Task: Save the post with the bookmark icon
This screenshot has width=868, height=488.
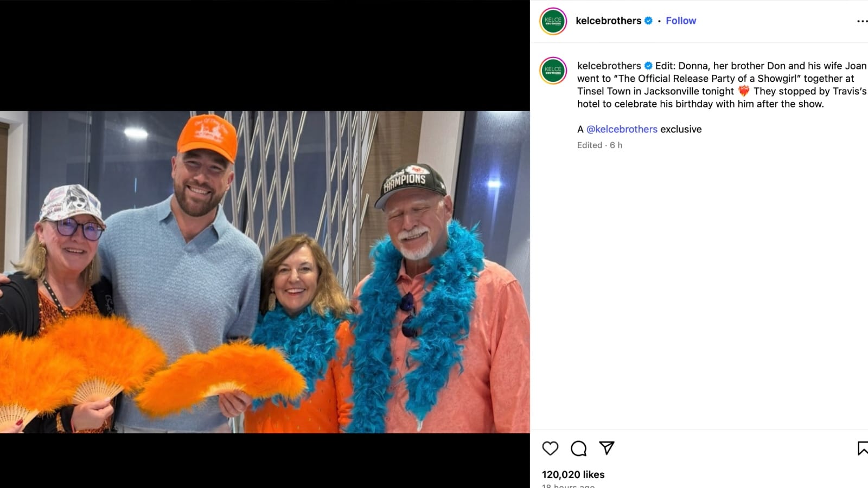Action: pos(862,448)
